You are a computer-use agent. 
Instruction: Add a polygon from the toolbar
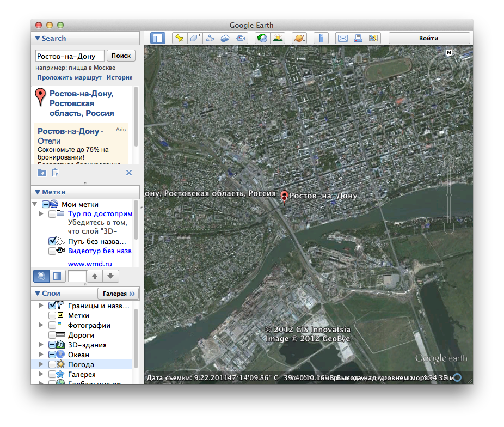click(195, 38)
